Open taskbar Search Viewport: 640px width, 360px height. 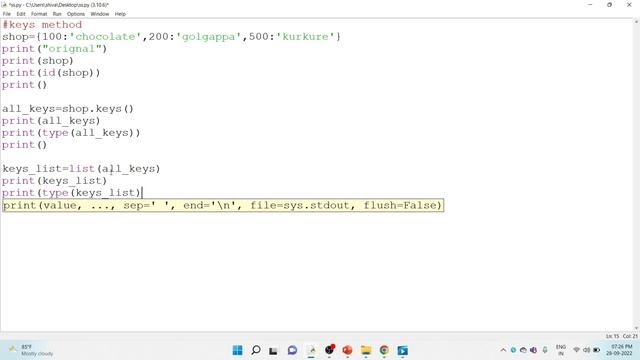(x=256, y=350)
